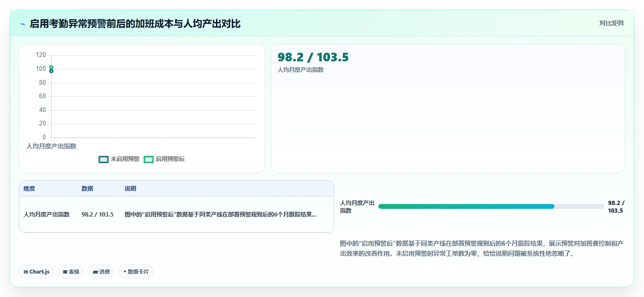Click the 人均月度产出指数 table row cell
644x297 pixels.
tap(46, 215)
